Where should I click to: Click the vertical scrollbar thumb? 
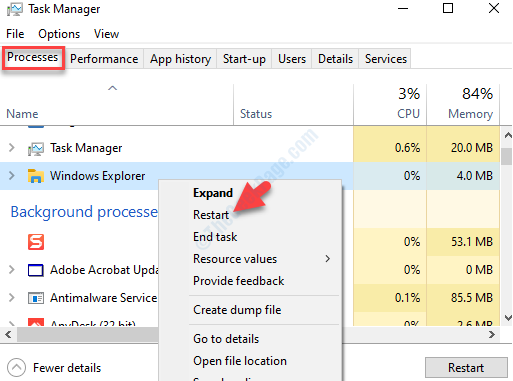[x=507, y=156]
